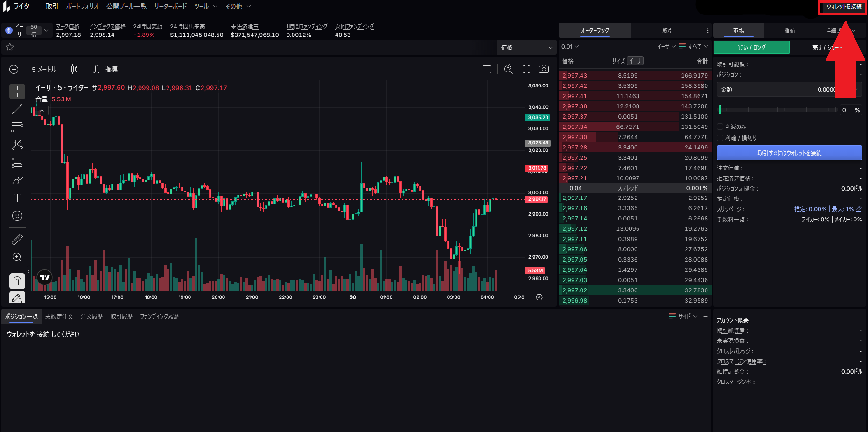Viewport: 868px width, 432px height.
Task: Open the ツール menu in top navigation
Action: coord(205,7)
